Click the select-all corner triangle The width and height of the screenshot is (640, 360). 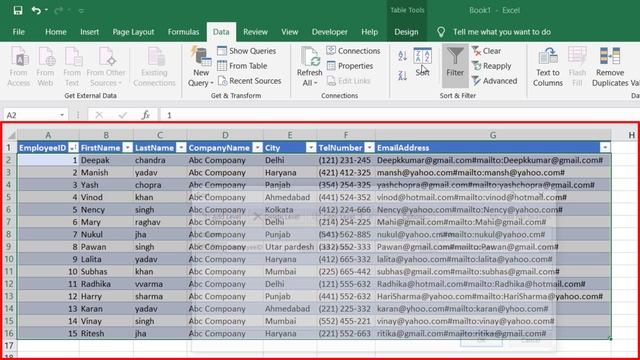pyautogui.click(x=12, y=135)
